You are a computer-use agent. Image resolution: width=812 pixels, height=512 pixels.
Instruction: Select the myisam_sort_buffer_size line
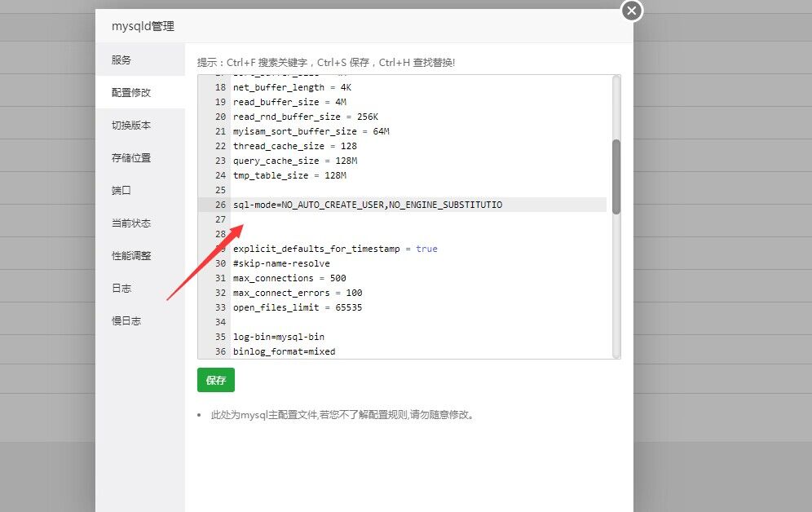pyautogui.click(x=311, y=131)
